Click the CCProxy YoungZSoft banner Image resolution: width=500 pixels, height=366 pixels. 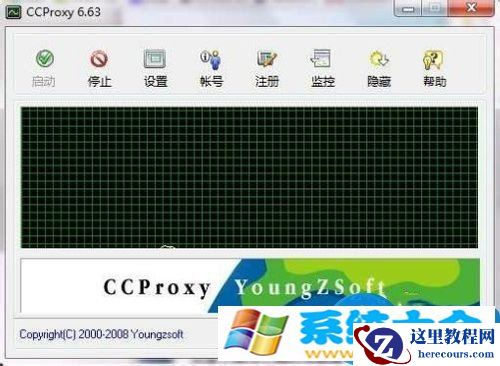(250, 285)
